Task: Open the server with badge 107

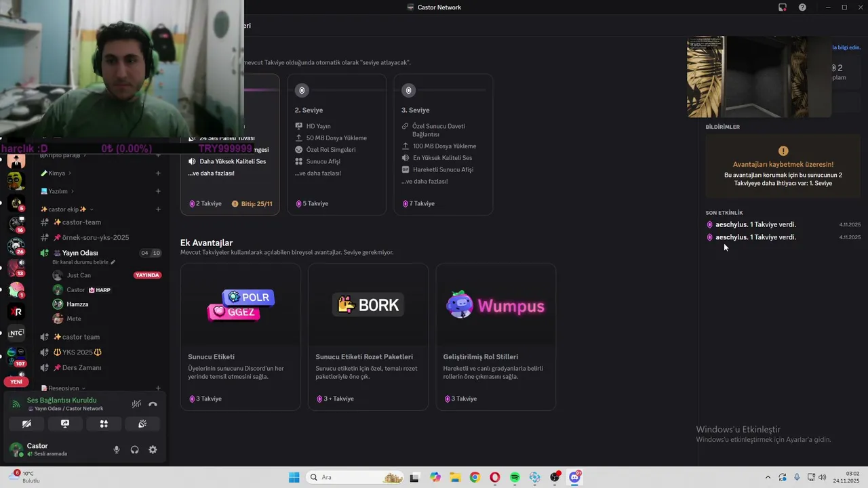Action: [x=16, y=357]
